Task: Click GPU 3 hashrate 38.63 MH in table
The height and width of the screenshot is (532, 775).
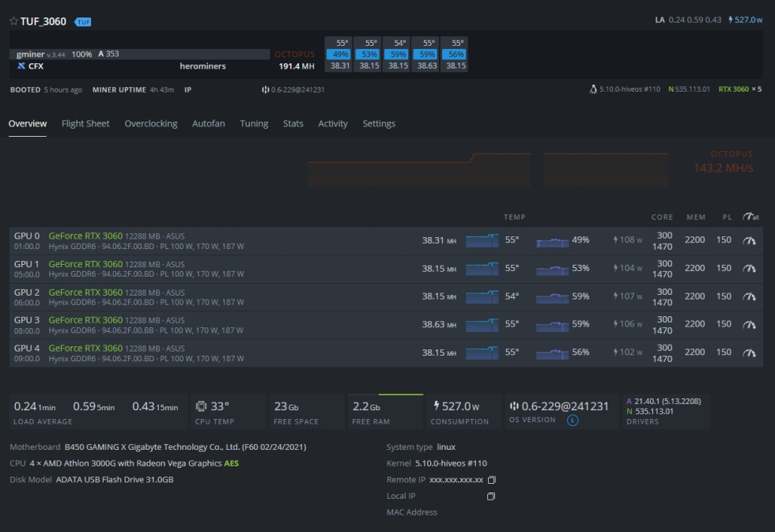Action: pos(439,325)
